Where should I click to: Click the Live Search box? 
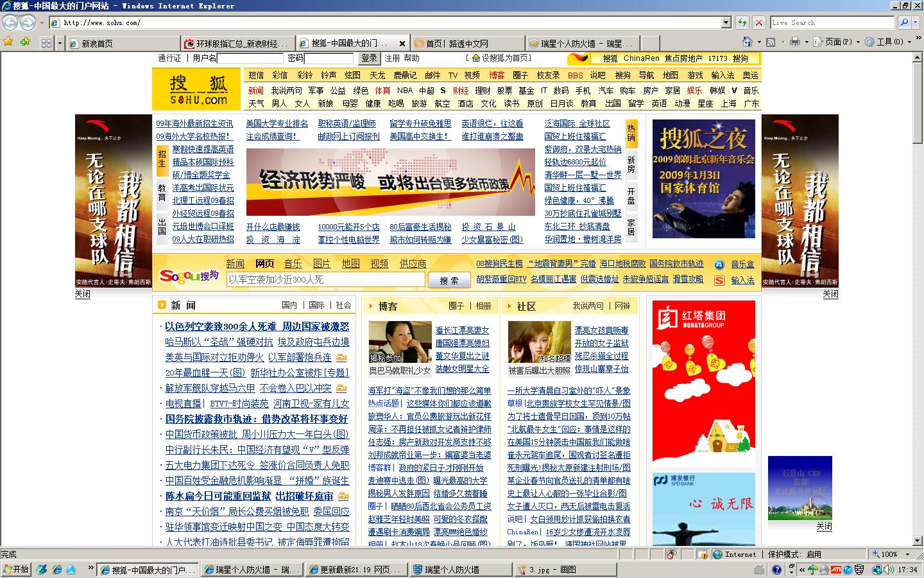(833, 22)
